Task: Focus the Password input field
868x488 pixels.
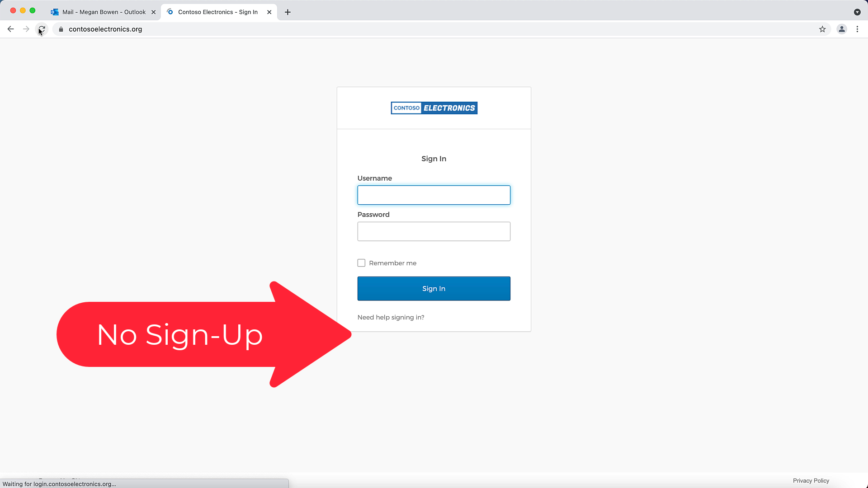Action: pyautogui.click(x=434, y=231)
